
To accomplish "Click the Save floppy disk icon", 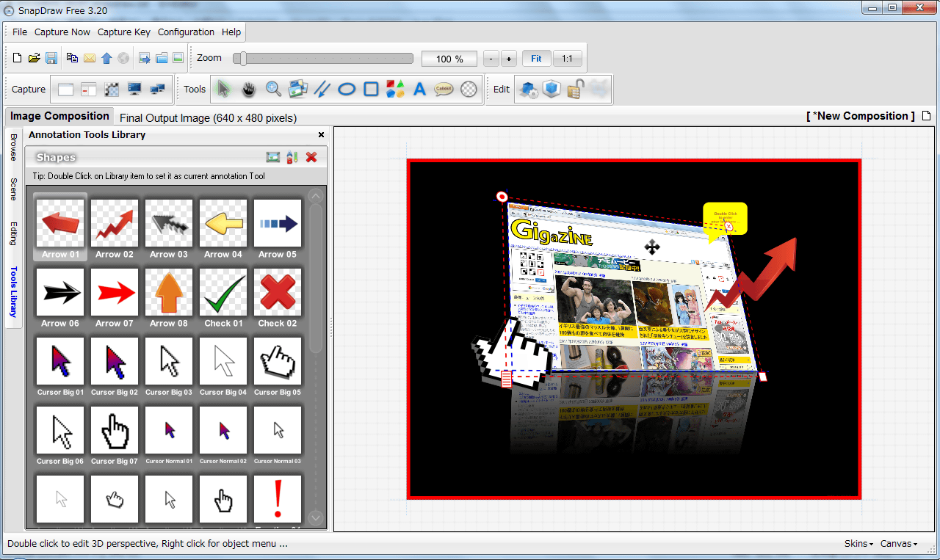I will [x=51, y=58].
